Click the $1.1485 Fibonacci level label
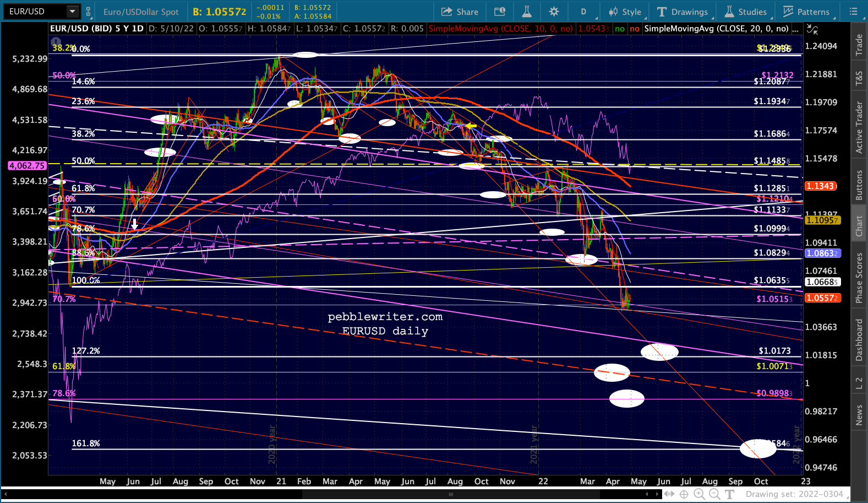 tap(772, 161)
